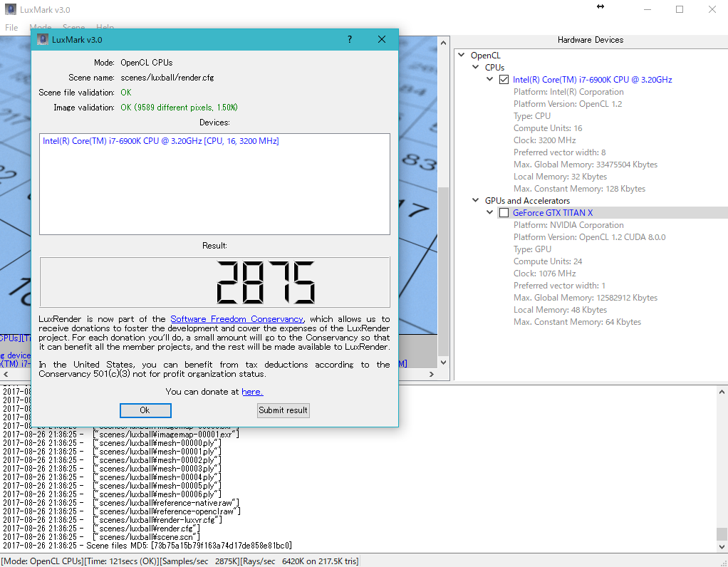Close the LuxMark result dialog

(382, 40)
